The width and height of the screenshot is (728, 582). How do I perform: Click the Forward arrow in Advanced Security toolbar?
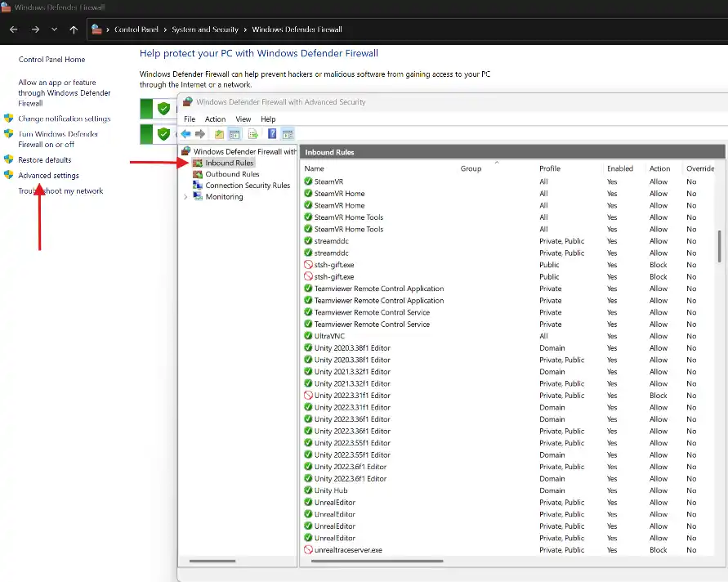(200, 134)
